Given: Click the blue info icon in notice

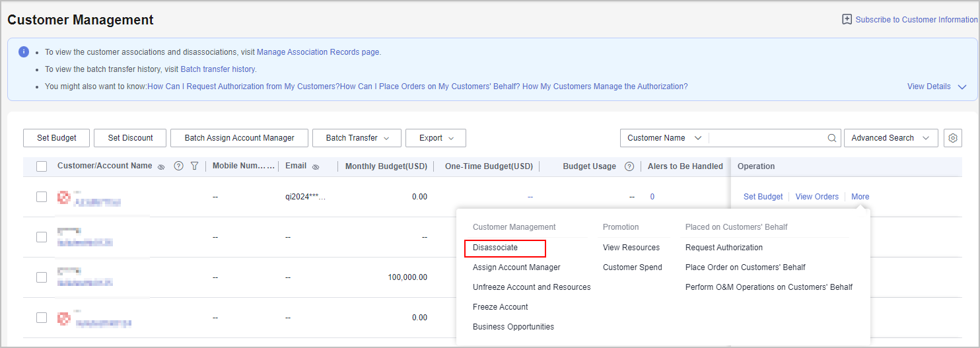Looking at the screenshot, I should [24, 52].
